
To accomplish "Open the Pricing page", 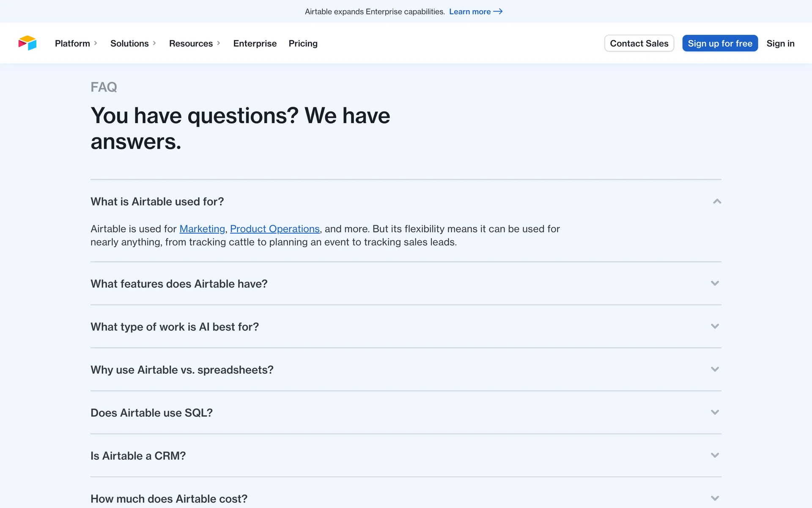I will [x=303, y=43].
